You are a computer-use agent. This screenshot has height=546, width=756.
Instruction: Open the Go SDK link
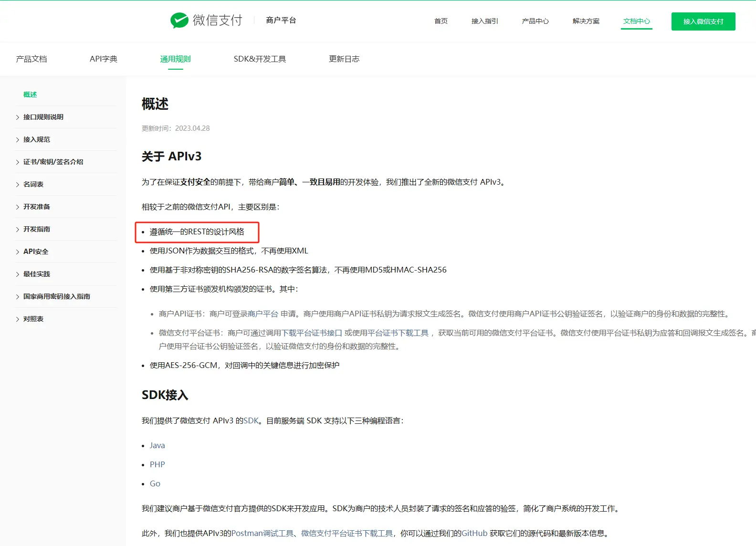point(155,483)
